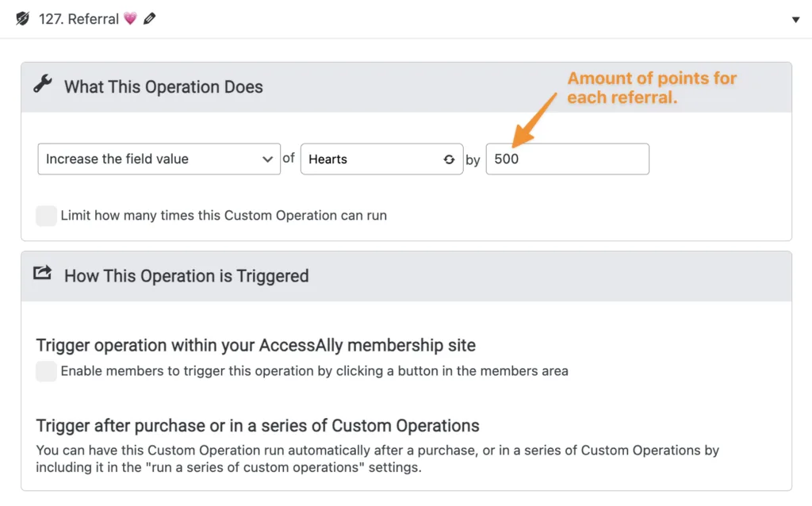Open the 'Increase the field value' dropdown
812x506 pixels.
click(x=159, y=159)
